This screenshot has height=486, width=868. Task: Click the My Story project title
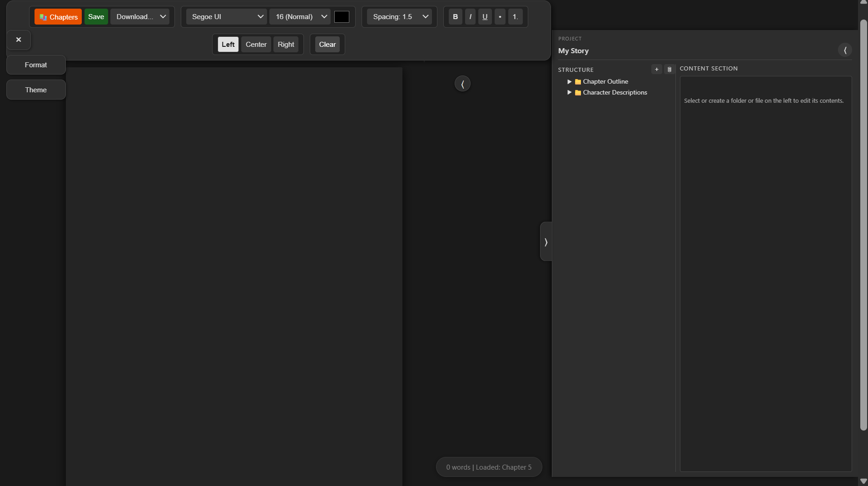[573, 51]
